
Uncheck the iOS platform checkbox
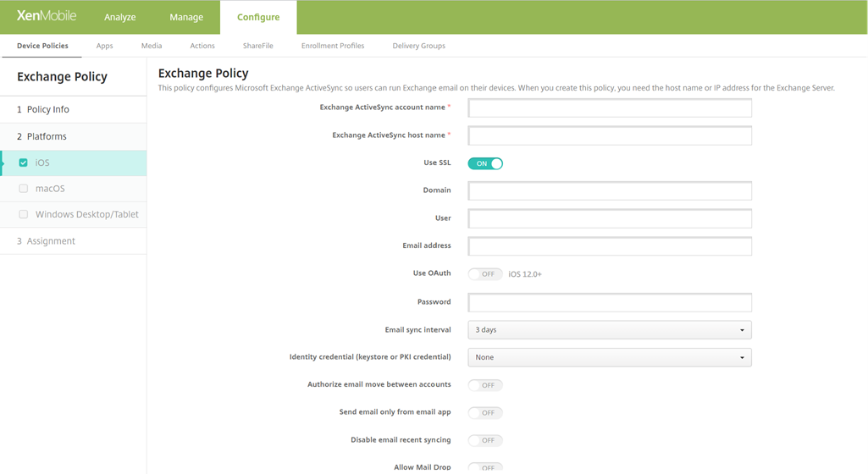click(23, 163)
